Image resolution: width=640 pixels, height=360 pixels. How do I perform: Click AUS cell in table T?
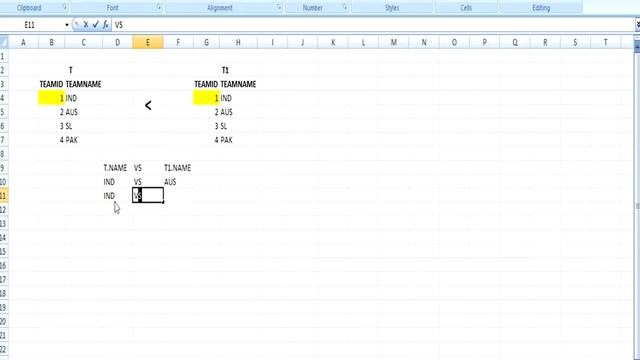83,112
